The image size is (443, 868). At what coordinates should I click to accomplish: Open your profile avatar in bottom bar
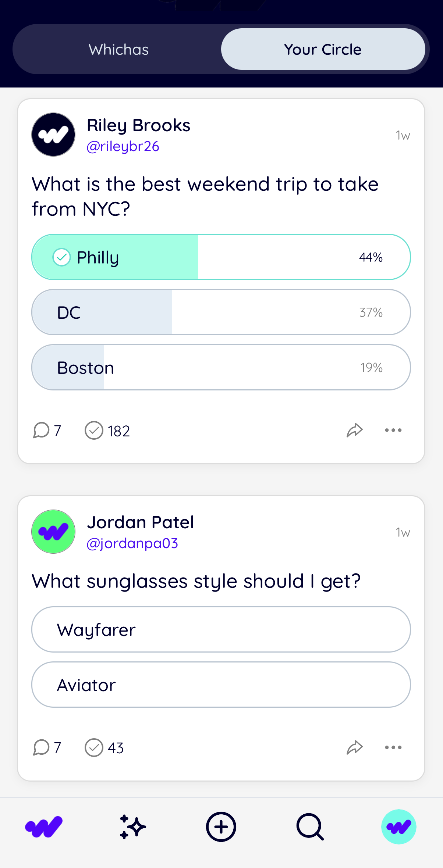click(398, 827)
